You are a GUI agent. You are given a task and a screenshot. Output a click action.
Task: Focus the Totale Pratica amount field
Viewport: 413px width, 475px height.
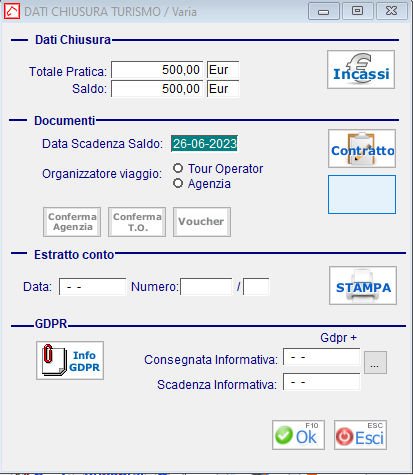click(157, 70)
